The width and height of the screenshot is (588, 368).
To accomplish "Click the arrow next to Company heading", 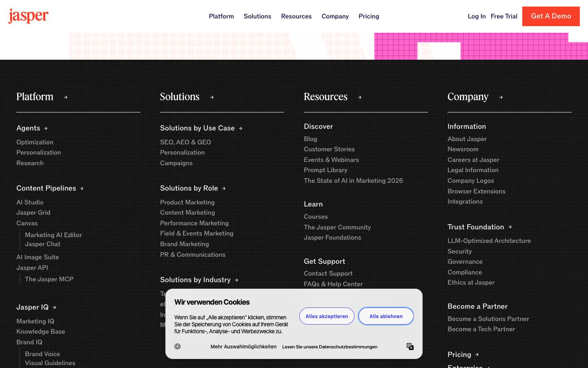I will coord(501,97).
